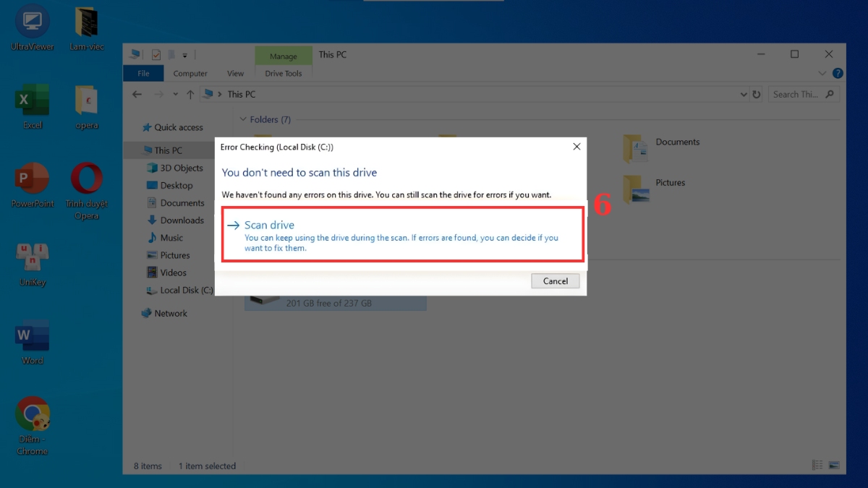Viewport: 868px width, 488px height.
Task: Click the This PC icon in the title bar
Action: (135, 54)
